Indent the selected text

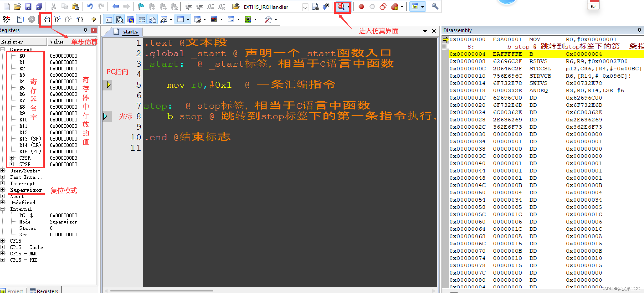(188, 7)
